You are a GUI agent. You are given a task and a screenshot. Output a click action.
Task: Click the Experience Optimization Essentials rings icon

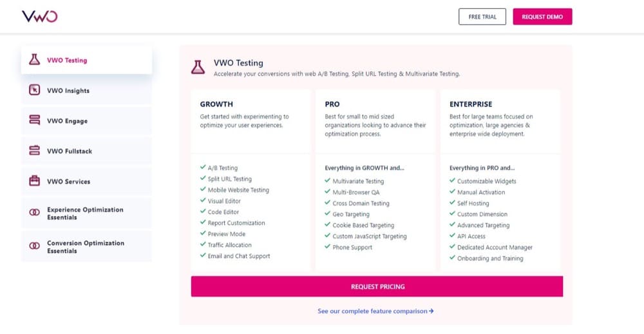[34, 213]
